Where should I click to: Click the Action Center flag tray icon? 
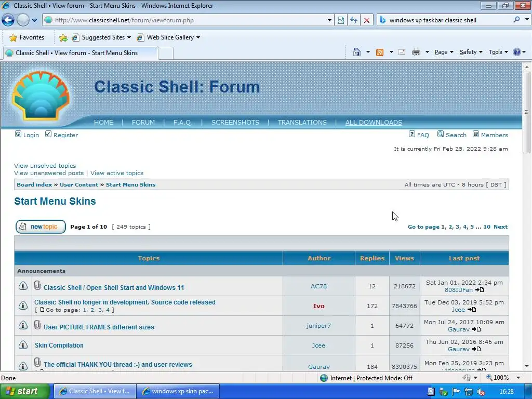click(456, 392)
